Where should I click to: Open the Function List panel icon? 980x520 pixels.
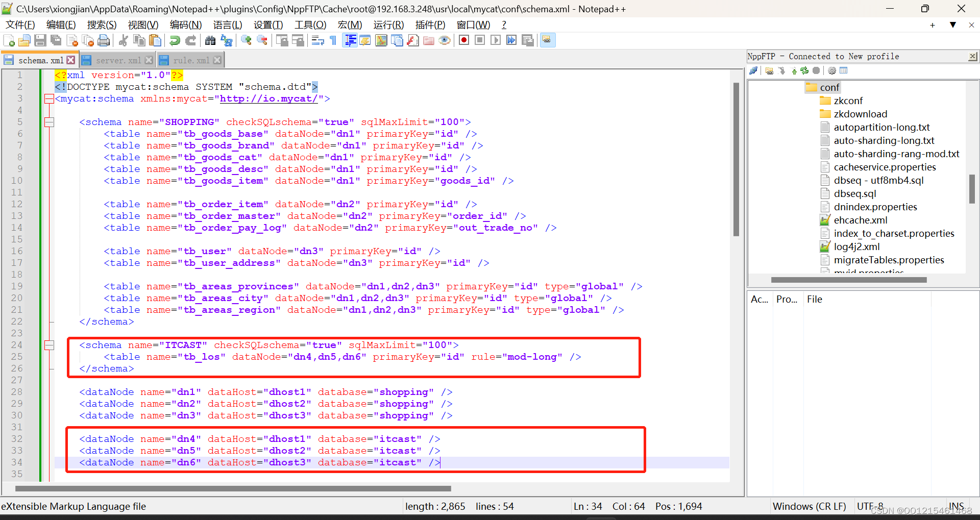(413, 40)
